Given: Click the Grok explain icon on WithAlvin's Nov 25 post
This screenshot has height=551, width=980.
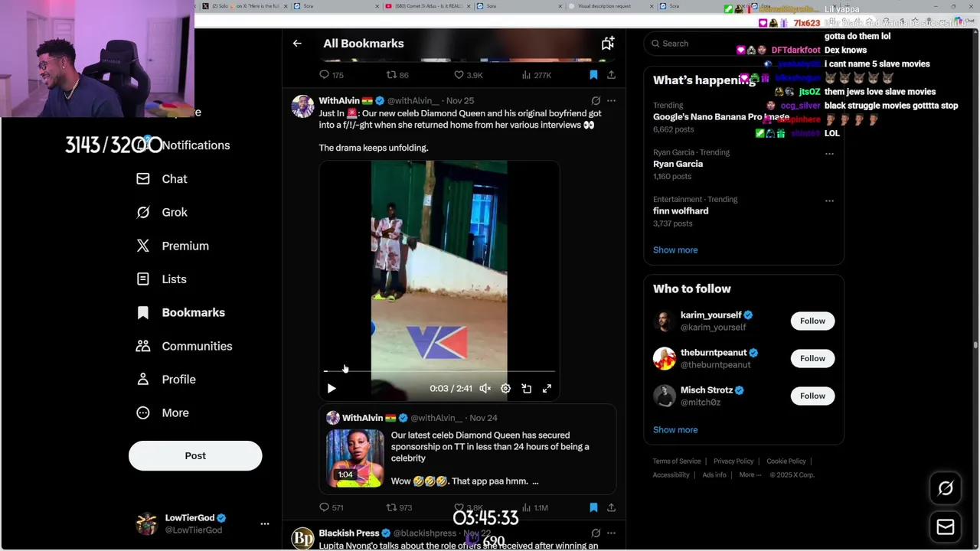Looking at the screenshot, I should [x=596, y=100].
